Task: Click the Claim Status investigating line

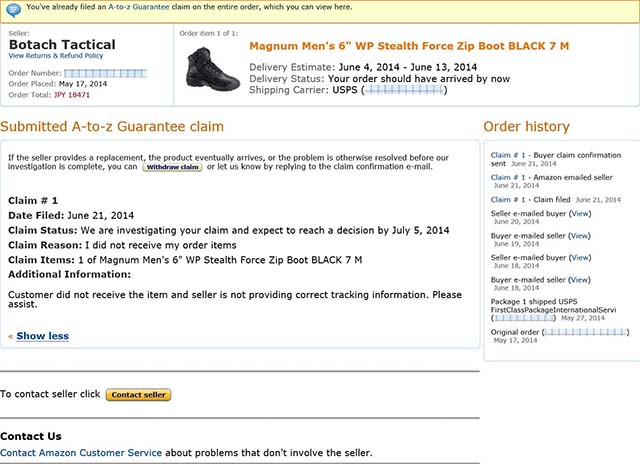Action: click(229, 231)
